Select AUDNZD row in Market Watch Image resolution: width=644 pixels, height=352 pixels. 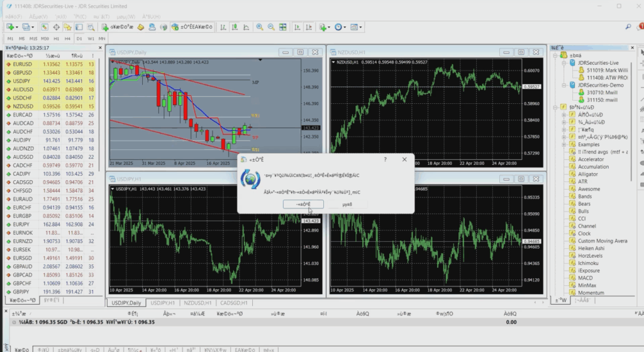coord(50,149)
